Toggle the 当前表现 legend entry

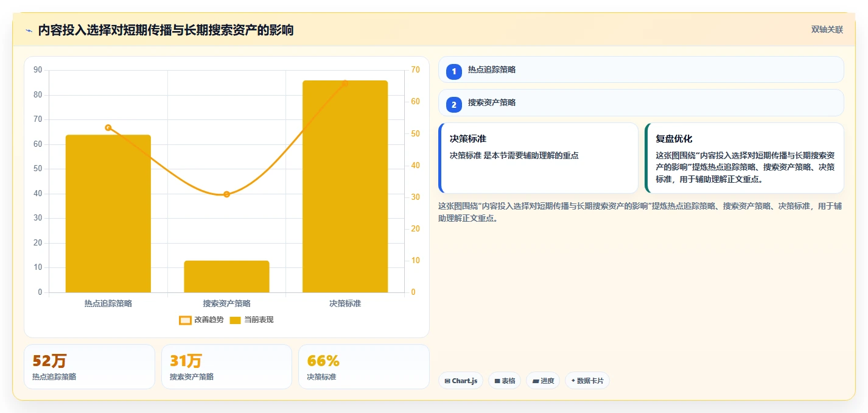click(251, 320)
